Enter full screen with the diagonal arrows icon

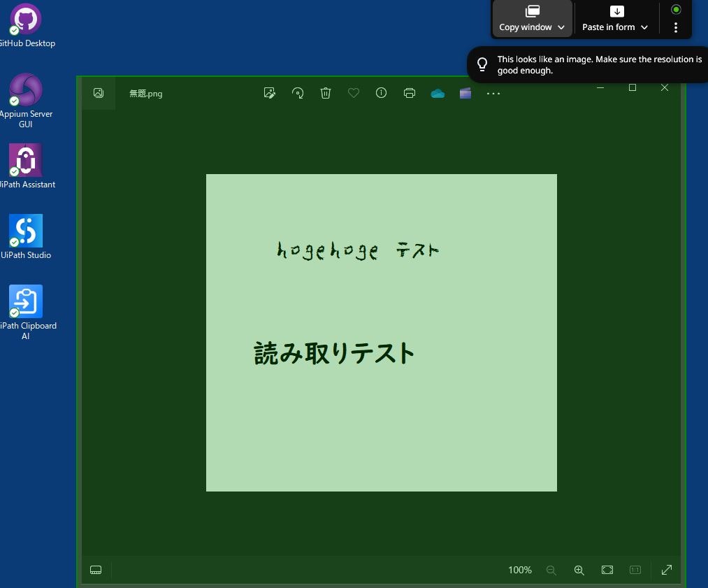[x=667, y=570]
